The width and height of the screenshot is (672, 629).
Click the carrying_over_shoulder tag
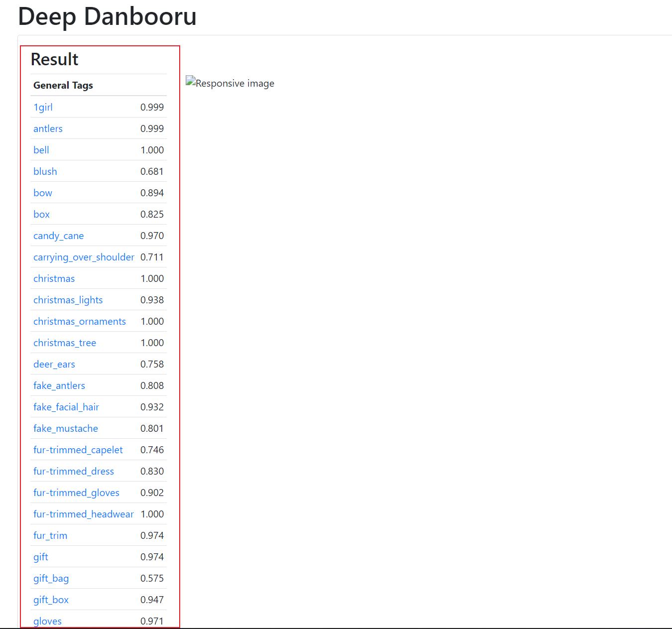pos(84,257)
